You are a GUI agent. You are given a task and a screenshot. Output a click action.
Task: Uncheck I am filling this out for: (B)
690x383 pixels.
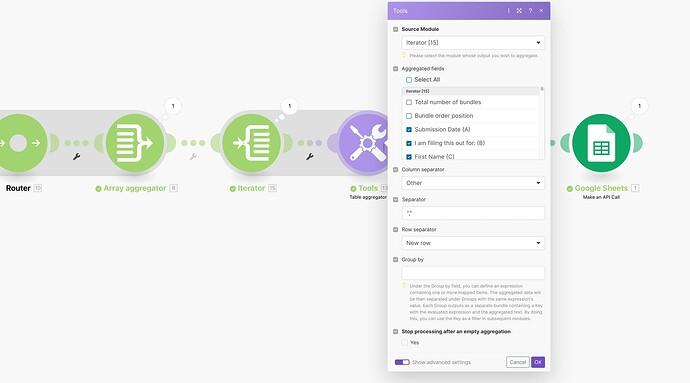click(409, 143)
